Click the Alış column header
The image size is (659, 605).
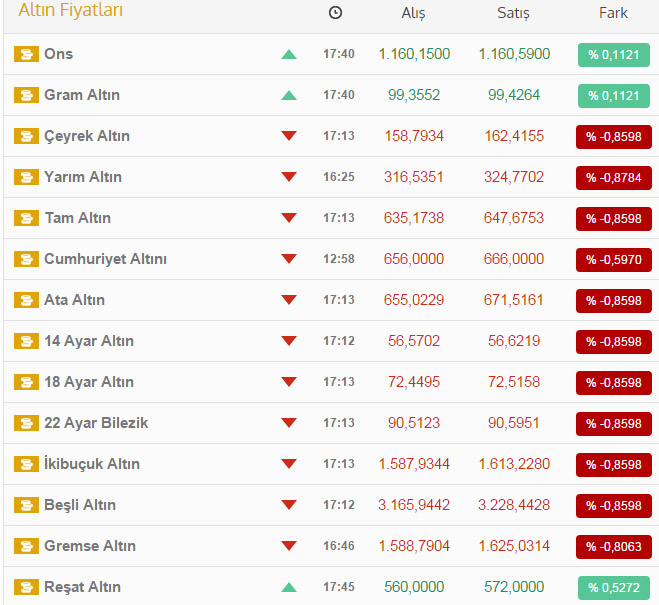(413, 13)
